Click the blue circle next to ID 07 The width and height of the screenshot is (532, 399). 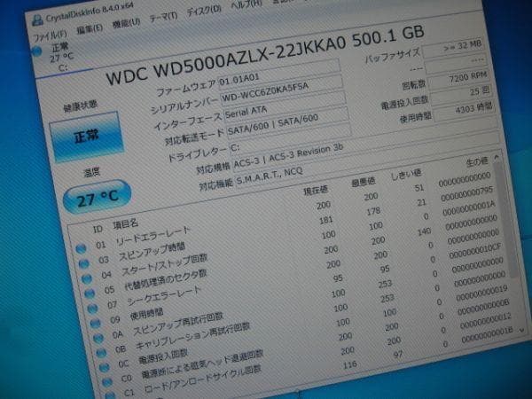[x=92, y=308]
